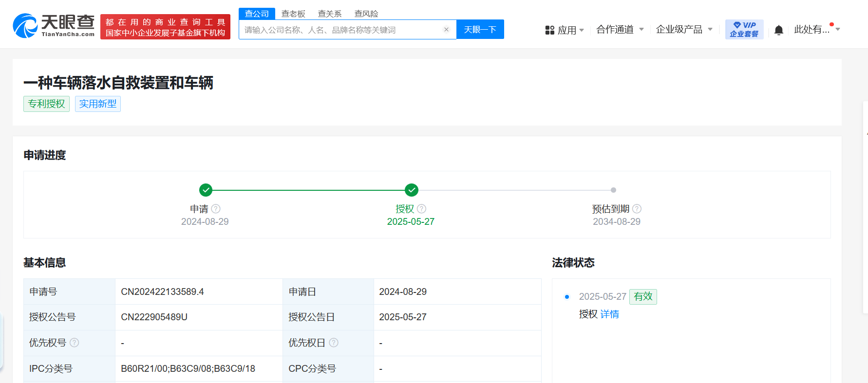Expand the 企业级产品 dropdown
Image resolution: width=868 pixels, height=383 pixels.
[x=684, y=30]
